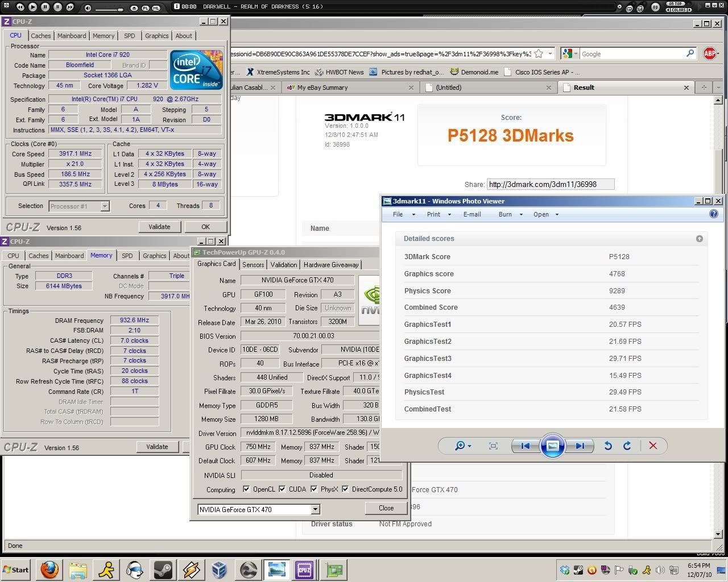This screenshot has width=728, height=582.
Task: Click actual size icon in Photo Viewer
Action: pyautogui.click(x=493, y=446)
